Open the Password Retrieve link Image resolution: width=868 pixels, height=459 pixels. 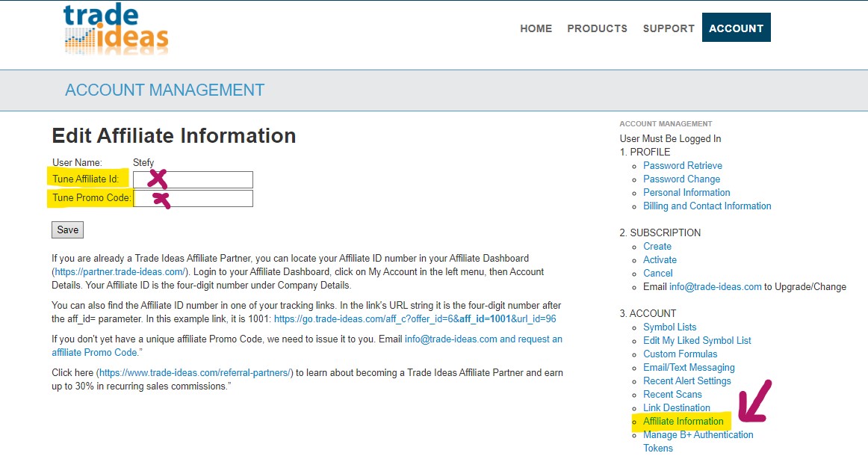pyautogui.click(x=682, y=165)
